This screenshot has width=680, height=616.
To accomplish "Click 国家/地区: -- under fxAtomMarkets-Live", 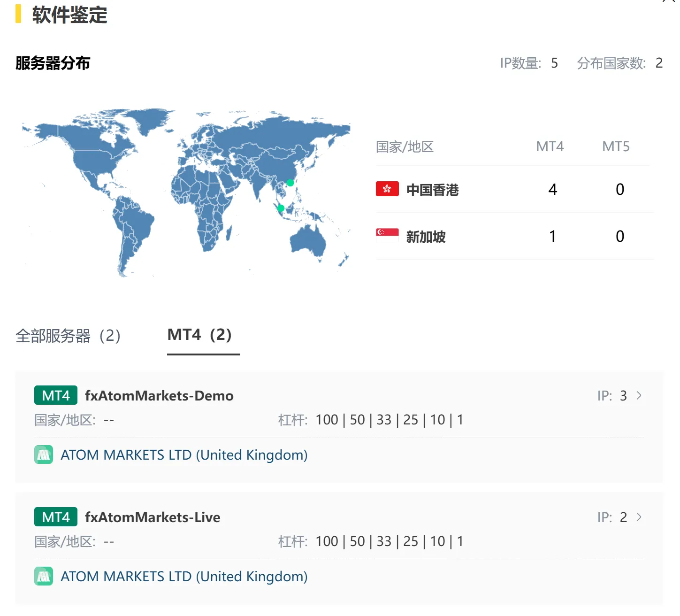I will [x=74, y=541].
